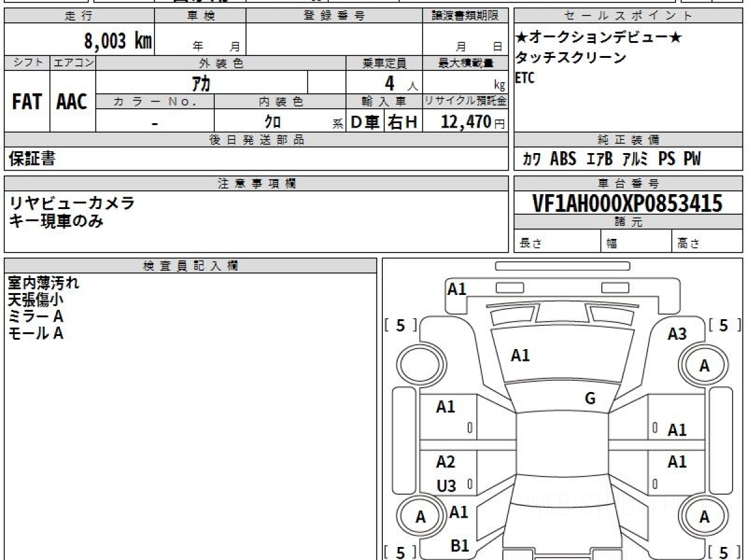Click the 走行 header
This screenshot has width=747, height=560.
point(78,16)
